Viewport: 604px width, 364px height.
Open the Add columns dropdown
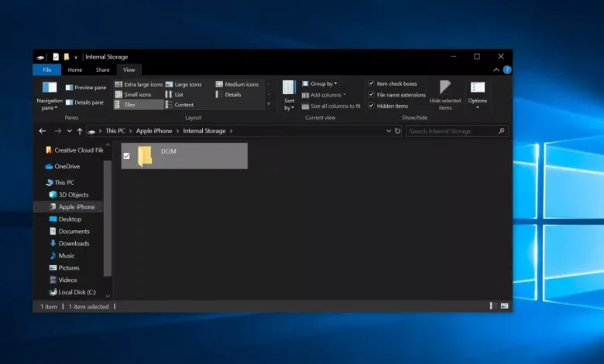[324, 94]
